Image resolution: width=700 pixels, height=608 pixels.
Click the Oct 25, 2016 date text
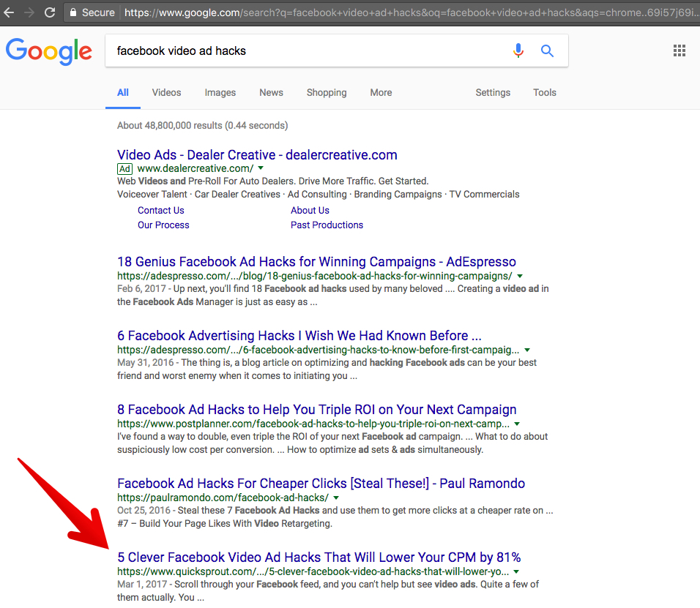click(144, 510)
